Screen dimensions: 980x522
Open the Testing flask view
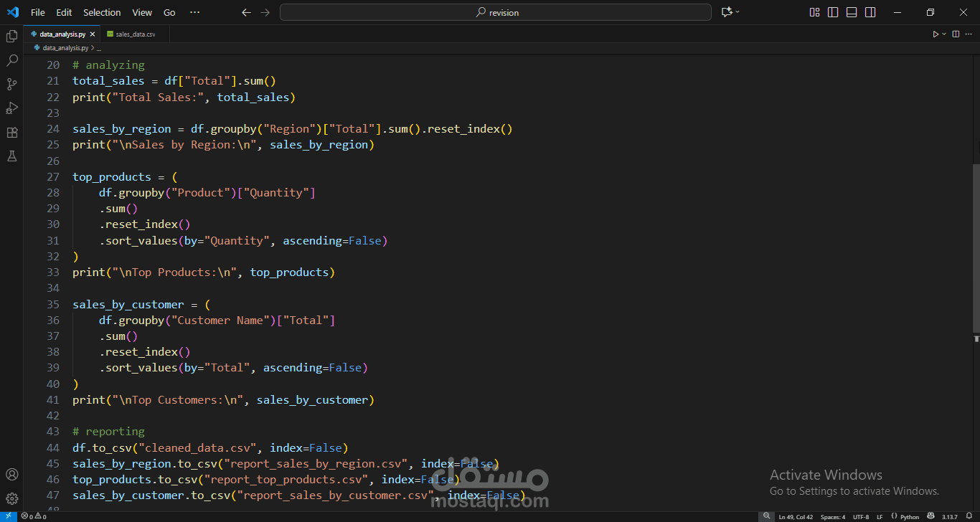(x=11, y=156)
